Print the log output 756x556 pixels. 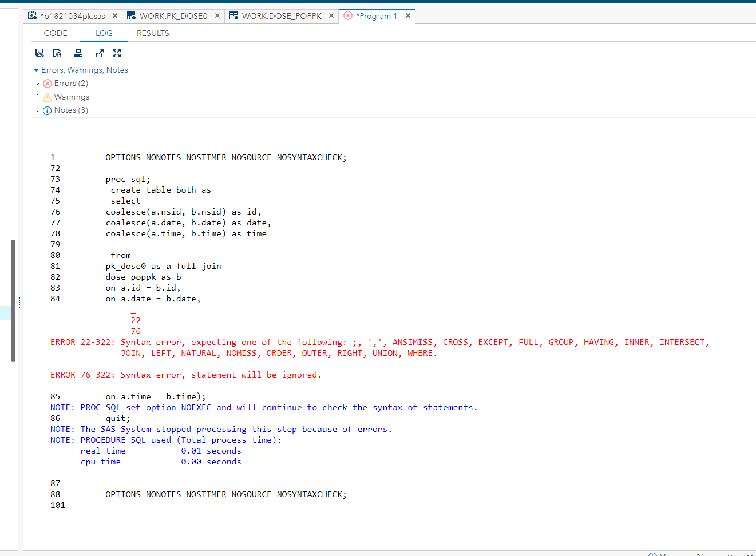(x=78, y=53)
